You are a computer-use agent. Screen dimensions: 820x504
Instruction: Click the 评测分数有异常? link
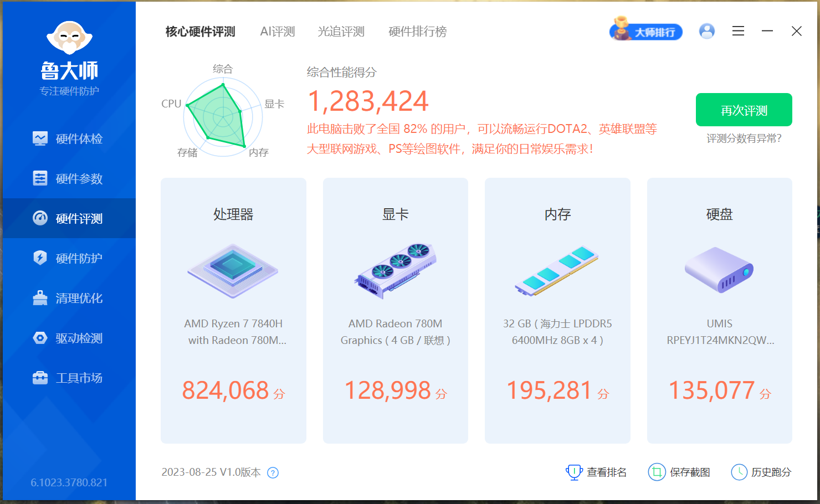point(744,138)
